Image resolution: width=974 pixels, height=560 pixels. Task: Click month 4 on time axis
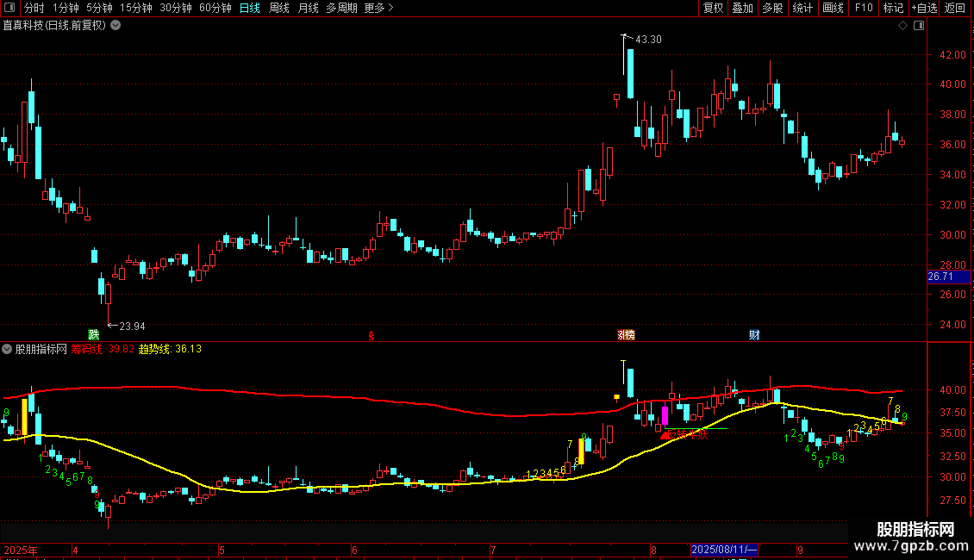coord(75,550)
